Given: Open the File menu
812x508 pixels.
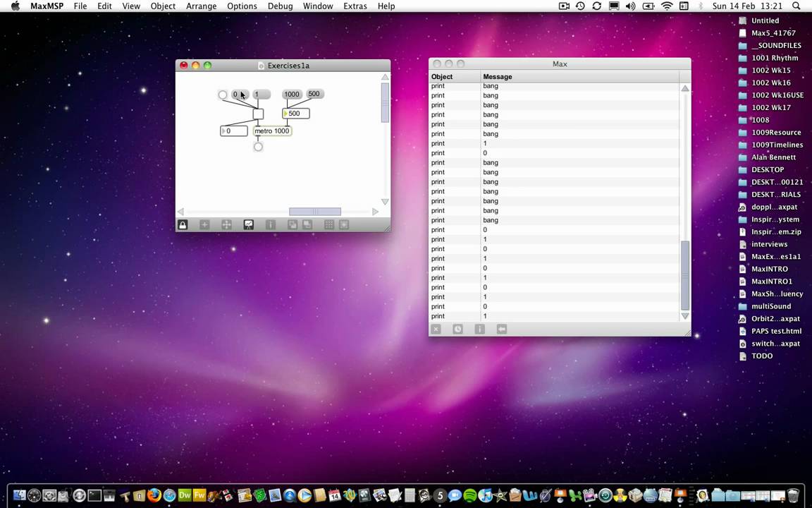Looking at the screenshot, I should point(80,6).
